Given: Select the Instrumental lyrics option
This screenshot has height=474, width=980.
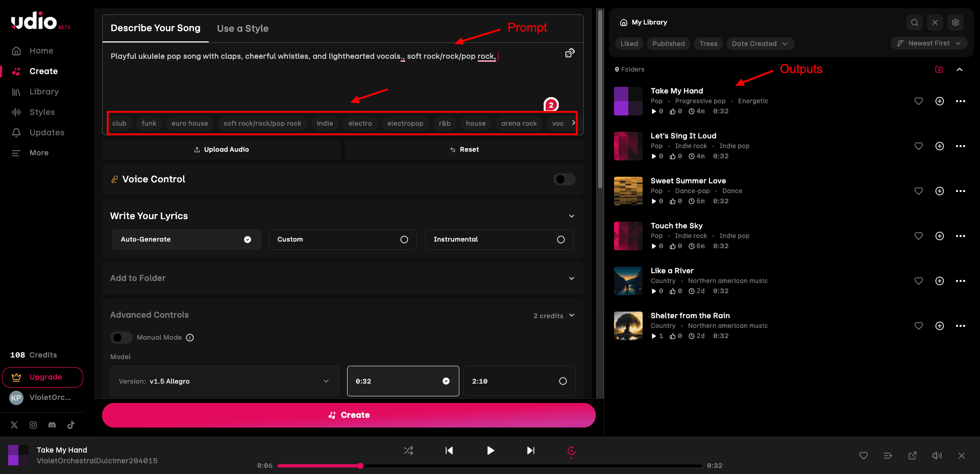Looking at the screenshot, I should click(499, 240).
